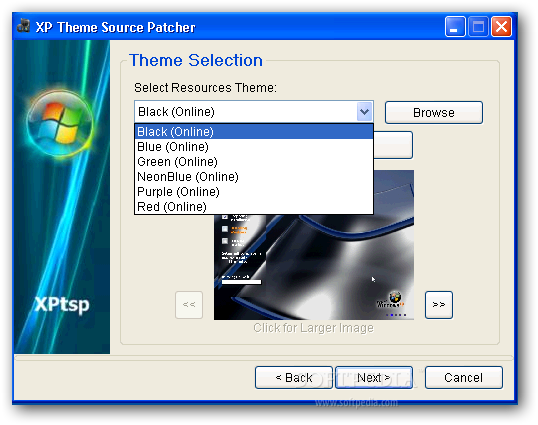538x425 pixels.
Task: Cancel the patcher wizard
Action: (464, 378)
